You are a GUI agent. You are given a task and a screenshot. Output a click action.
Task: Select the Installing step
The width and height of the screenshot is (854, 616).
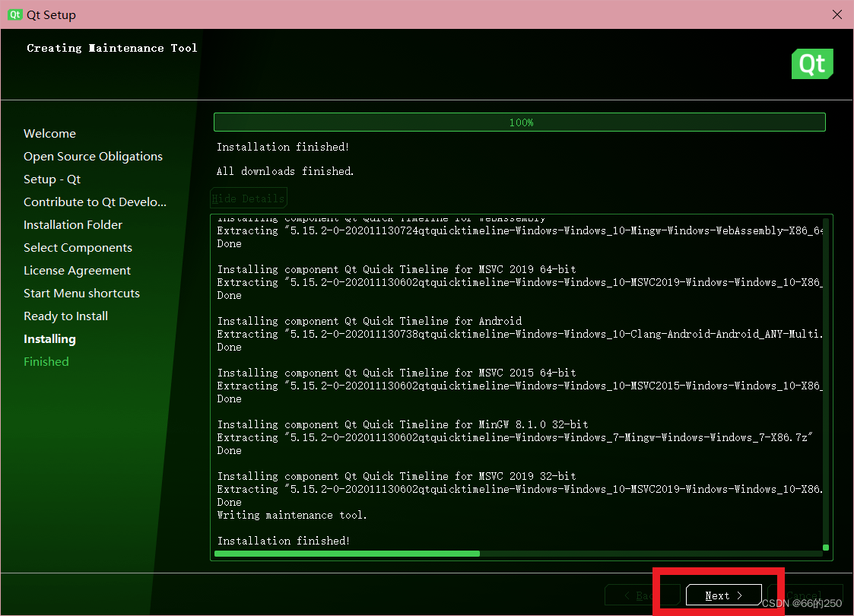pyautogui.click(x=49, y=339)
